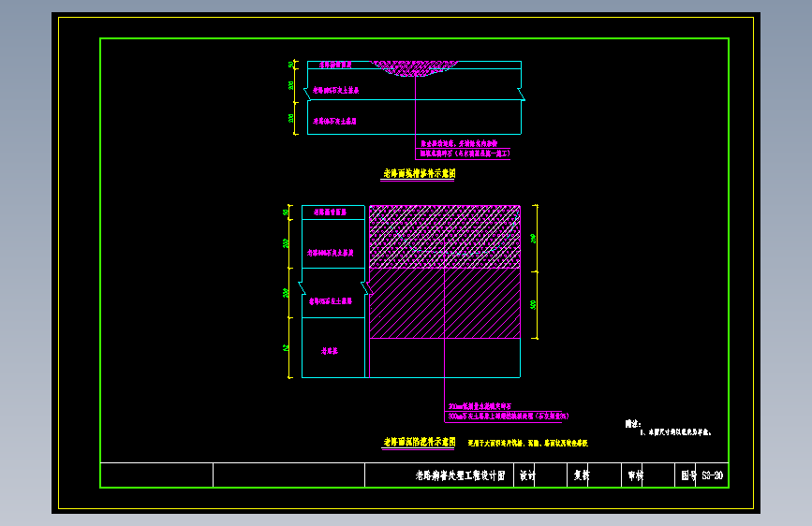Click the '老路基' label in lower diagram
Image resolution: width=812 pixels, height=526 pixels.
click(330, 351)
